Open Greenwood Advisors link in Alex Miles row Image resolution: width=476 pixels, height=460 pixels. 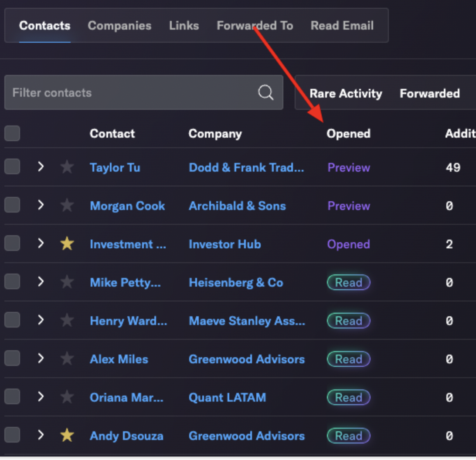pyautogui.click(x=247, y=359)
